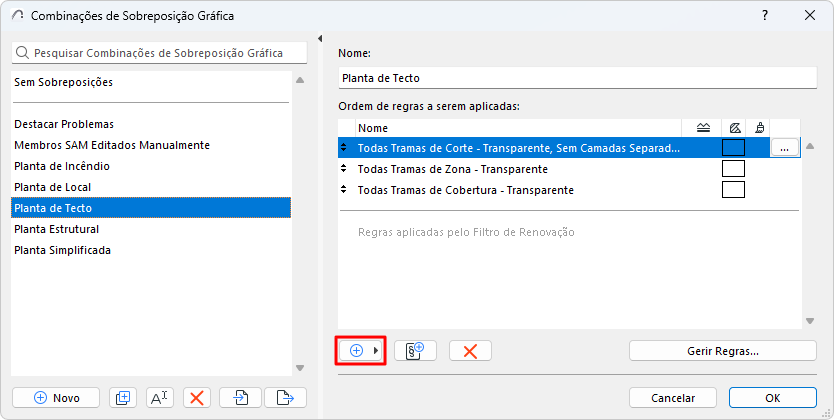Click the search combinations field
This screenshot has height=420, width=834.
click(157, 53)
